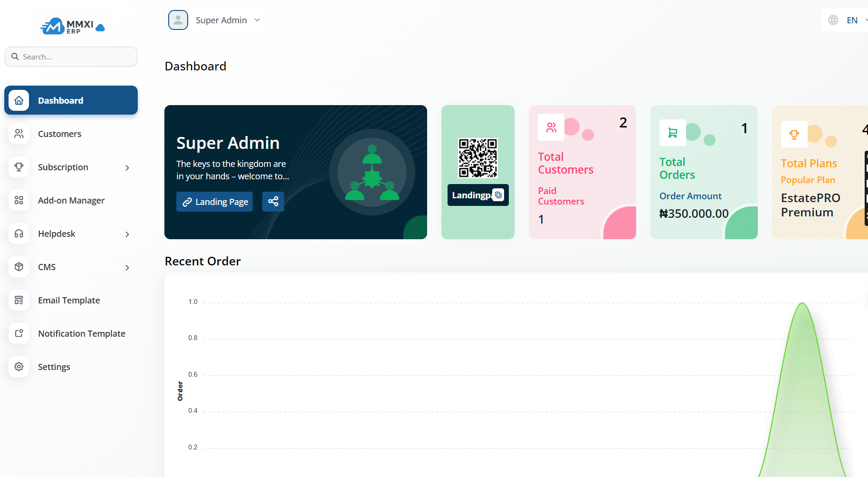Viewport: 868px width, 477px height.
Task: Click the Total Plans trophy icon
Action: (x=794, y=134)
